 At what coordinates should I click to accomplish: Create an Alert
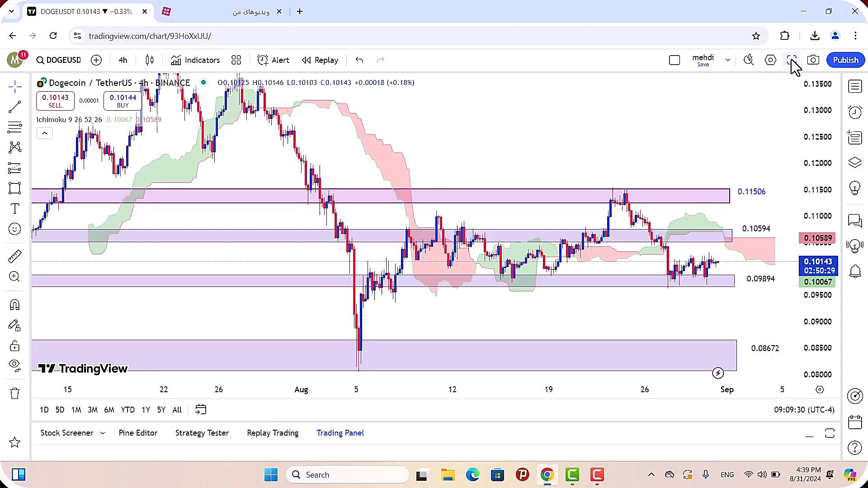273,60
